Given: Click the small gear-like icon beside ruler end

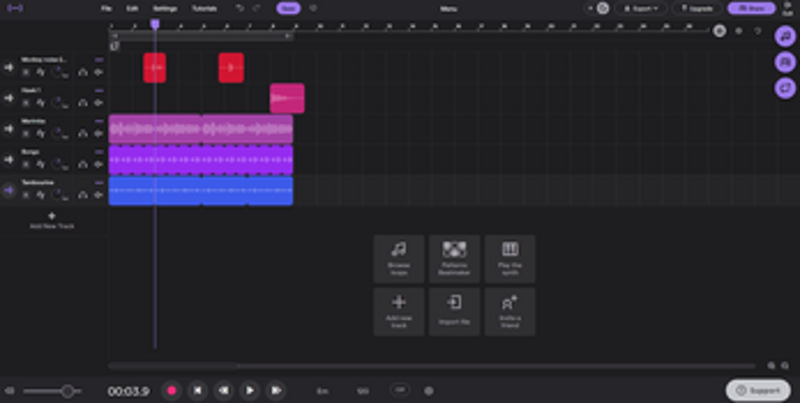Looking at the screenshot, I should [x=738, y=31].
